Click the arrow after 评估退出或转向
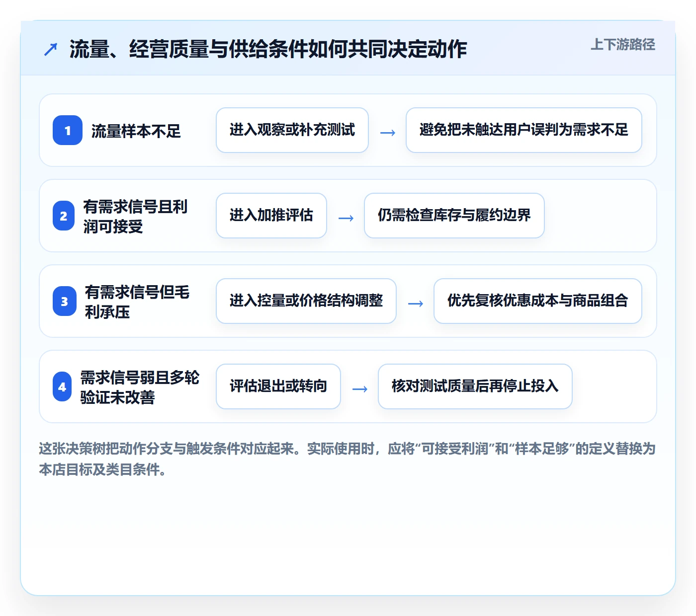The image size is (696, 616). (x=360, y=389)
